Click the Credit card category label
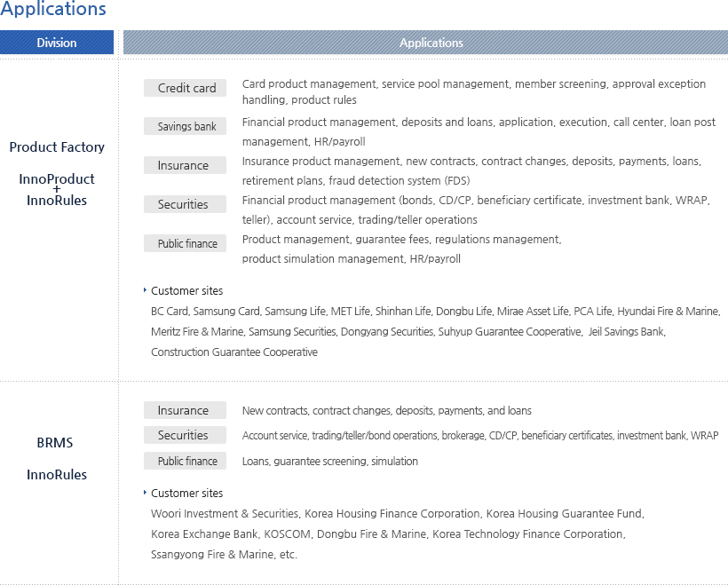Viewport: 728px width, 585px height. (186, 88)
